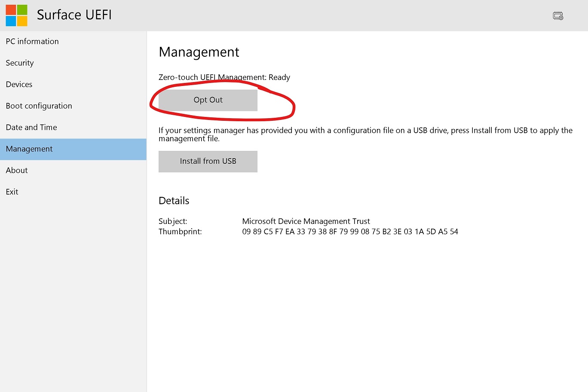Click the Management page heading
This screenshot has width=588, height=392.
tap(199, 52)
